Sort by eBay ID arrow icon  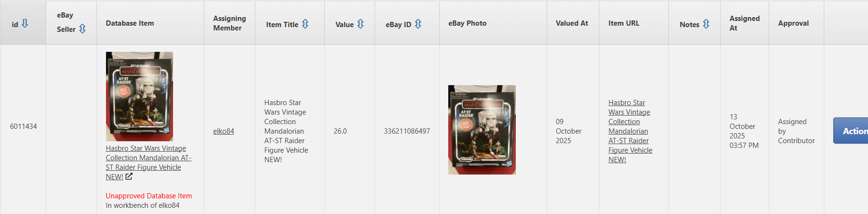(x=418, y=24)
